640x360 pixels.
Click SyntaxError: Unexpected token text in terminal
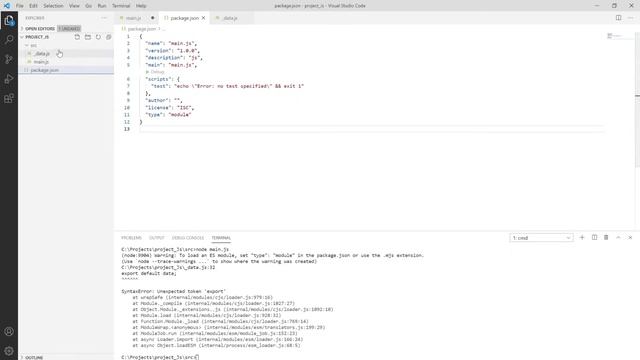pos(173,291)
